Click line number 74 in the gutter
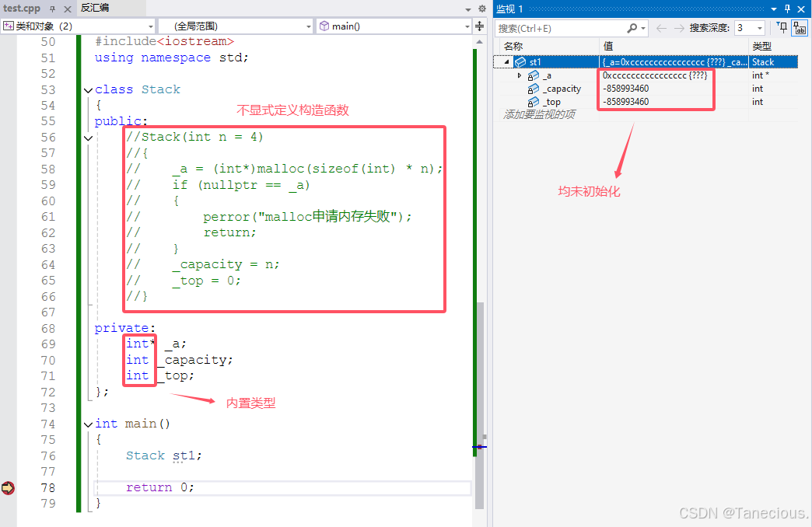Screen dimensions: 812x527 click(47, 424)
